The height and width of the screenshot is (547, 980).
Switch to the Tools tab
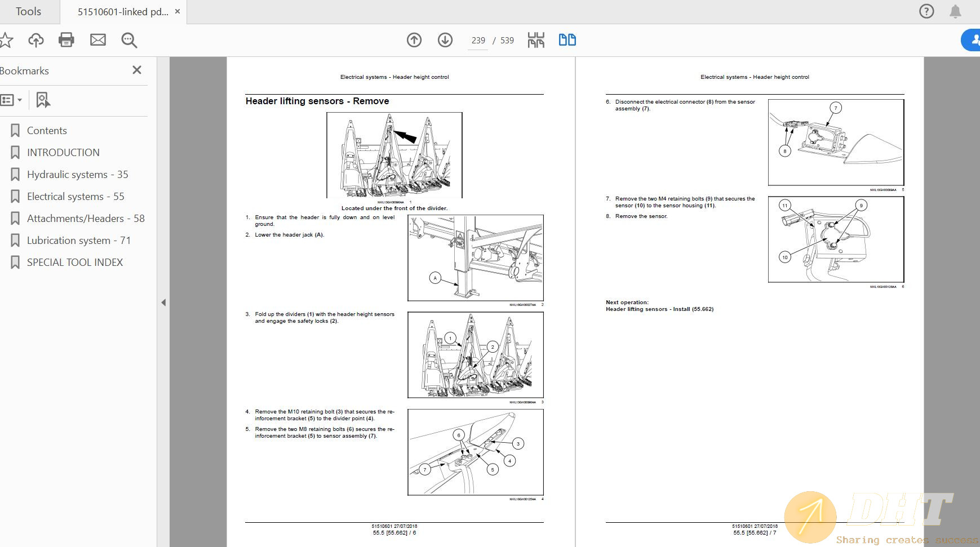(x=28, y=12)
